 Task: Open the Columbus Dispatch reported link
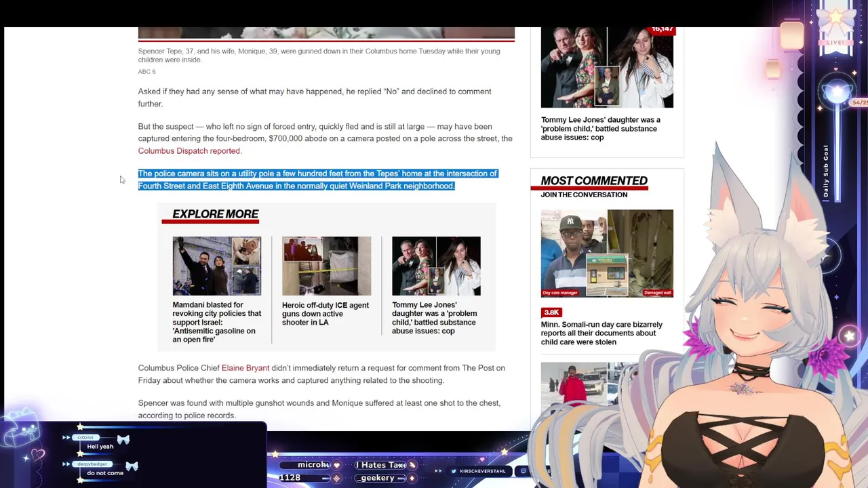(190, 151)
